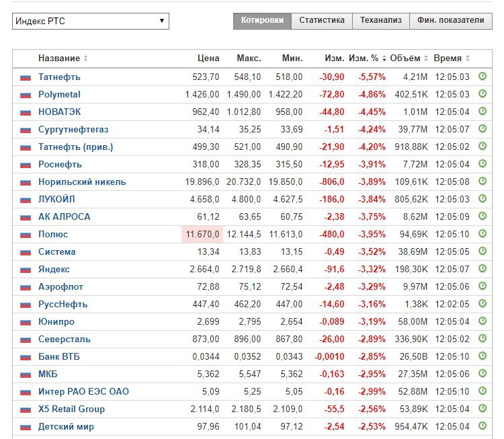Image resolution: width=504 pixels, height=439 pixels.
Task: Click the clock icon in Северсталь row
Action: click(482, 338)
